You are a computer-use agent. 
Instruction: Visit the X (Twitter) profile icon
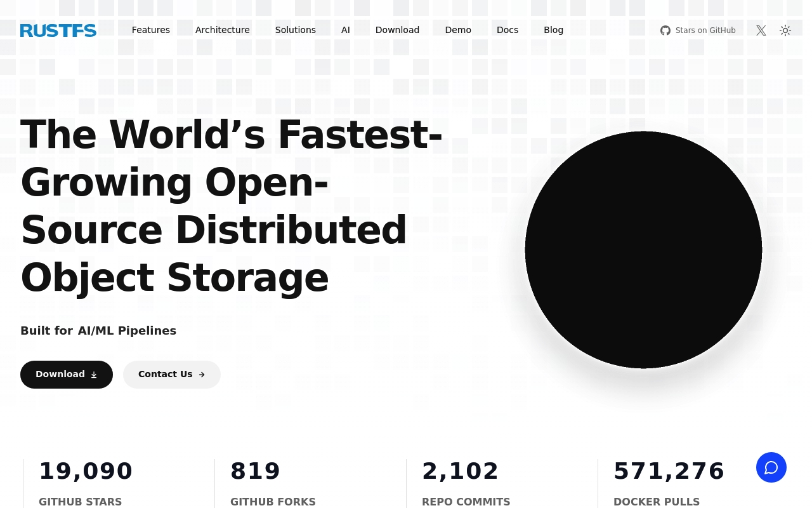[761, 30]
